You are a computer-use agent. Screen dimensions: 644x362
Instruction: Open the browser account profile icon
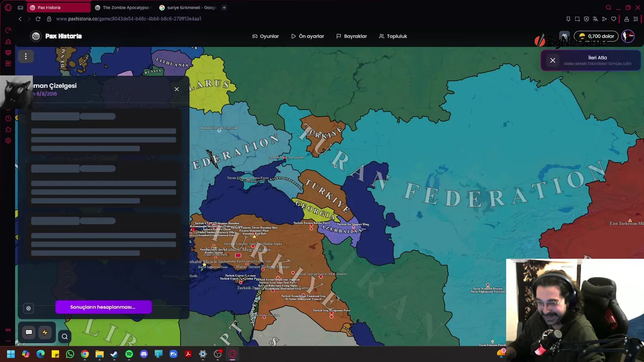click(626, 19)
